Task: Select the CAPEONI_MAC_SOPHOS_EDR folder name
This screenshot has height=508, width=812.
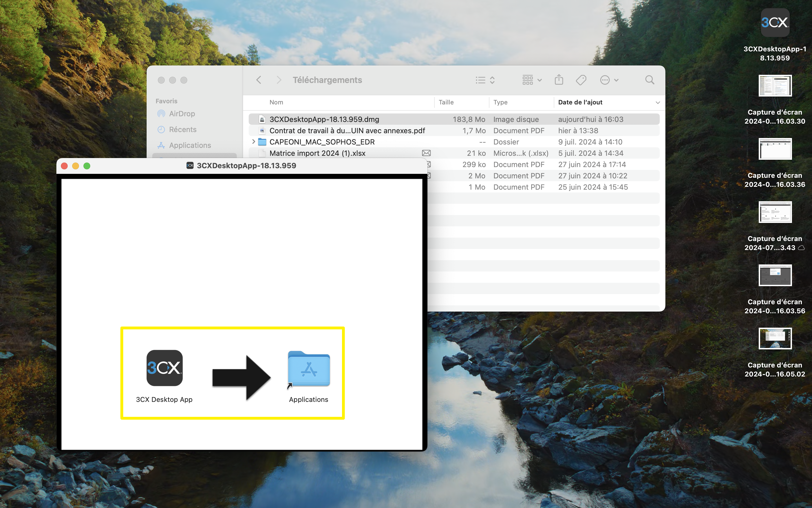Action: point(322,142)
